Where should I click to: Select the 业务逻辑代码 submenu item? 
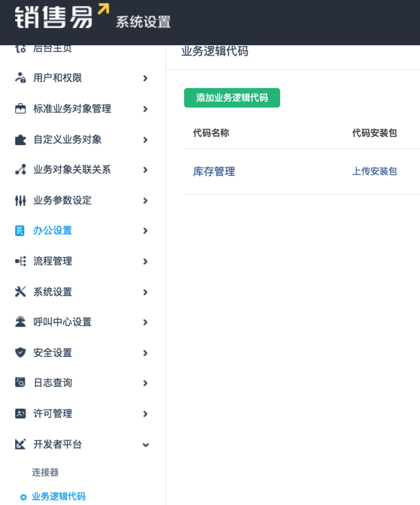point(59,496)
